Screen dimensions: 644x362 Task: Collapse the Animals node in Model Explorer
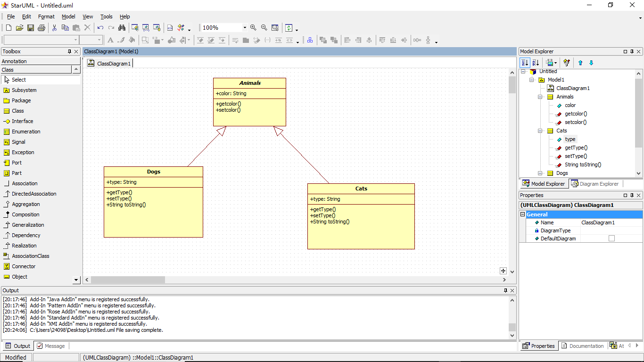click(540, 97)
